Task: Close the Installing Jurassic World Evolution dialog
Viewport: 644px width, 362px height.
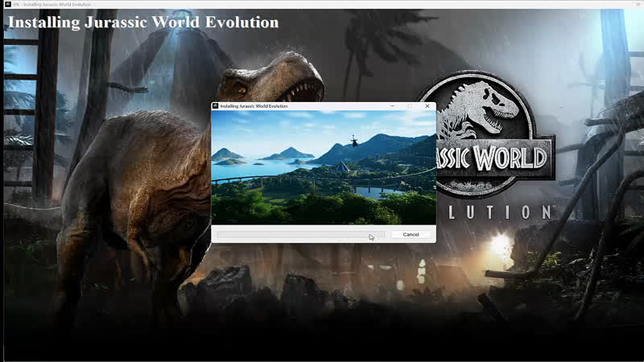Action: click(427, 106)
